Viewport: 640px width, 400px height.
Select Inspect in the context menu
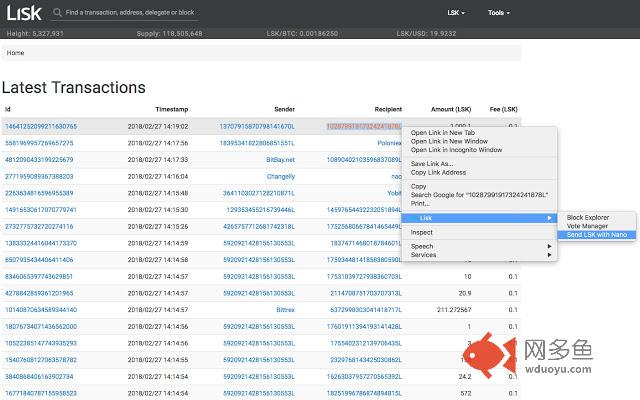pyautogui.click(x=422, y=232)
